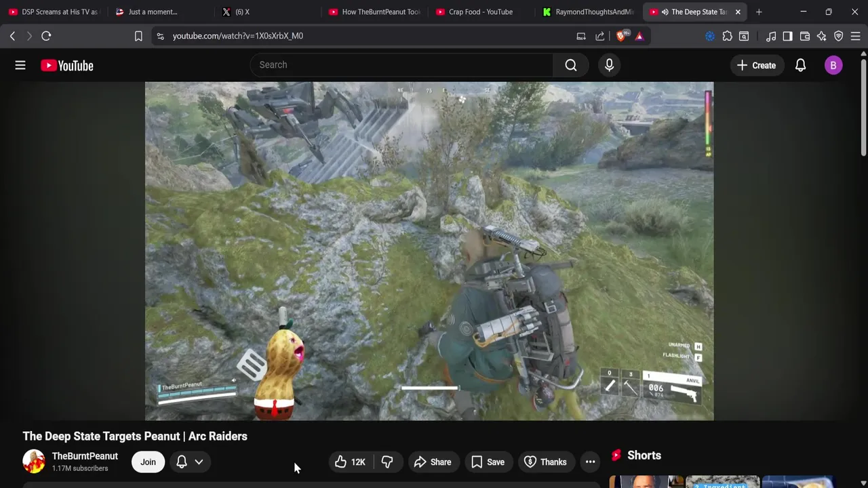Open the account avatar 'B' menu
Screen dimensions: 868x488
click(x=833, y=65)
